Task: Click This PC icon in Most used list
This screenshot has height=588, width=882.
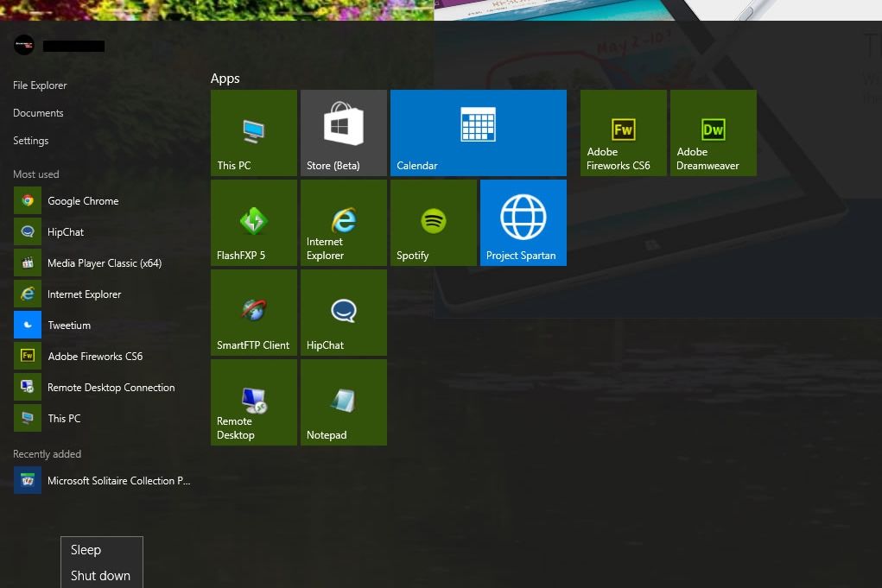Action: pos(28,418)
